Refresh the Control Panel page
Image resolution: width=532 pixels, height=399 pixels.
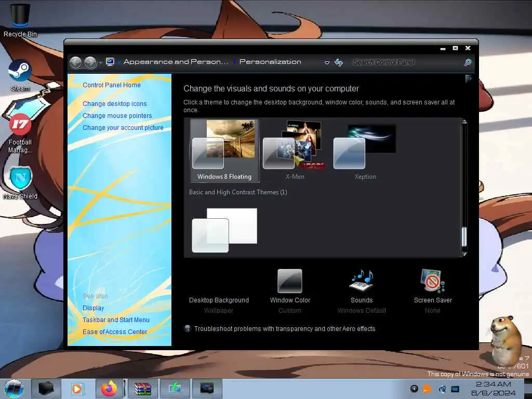[x=339, y=62]
